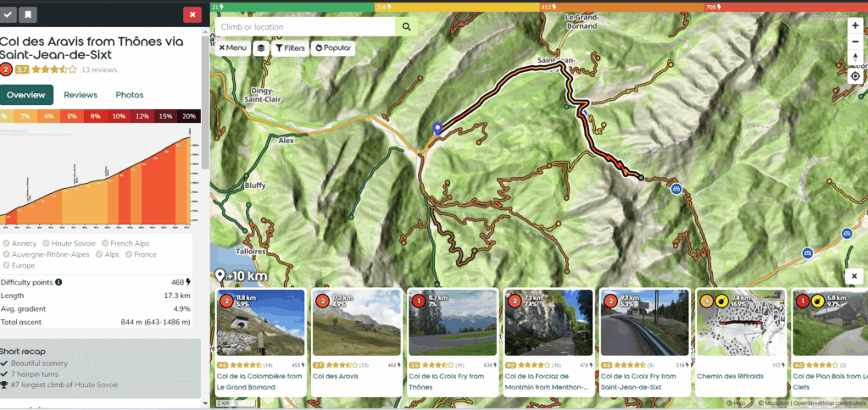868x410 pixels.
Task: Open the Haute Savoie region link
Action: [73, 244]
